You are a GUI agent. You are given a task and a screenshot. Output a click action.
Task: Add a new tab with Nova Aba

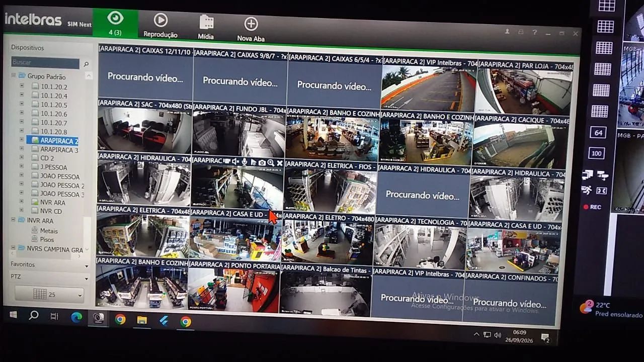251,29
